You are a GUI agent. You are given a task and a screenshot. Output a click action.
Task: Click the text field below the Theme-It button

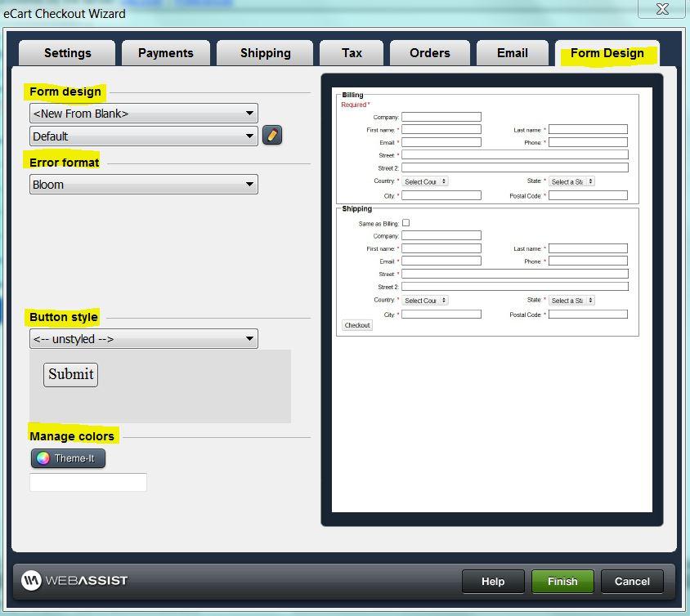[87, 482]
